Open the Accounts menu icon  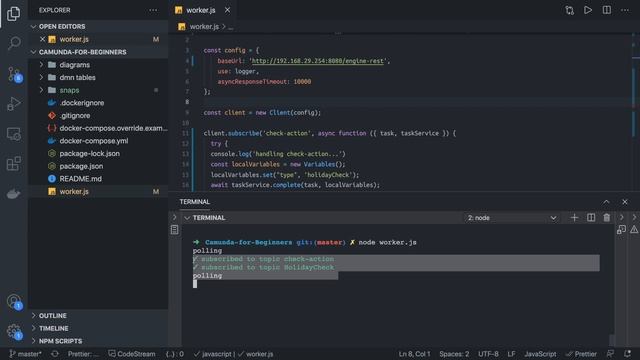pyautogui.click(x=14, y=301)
